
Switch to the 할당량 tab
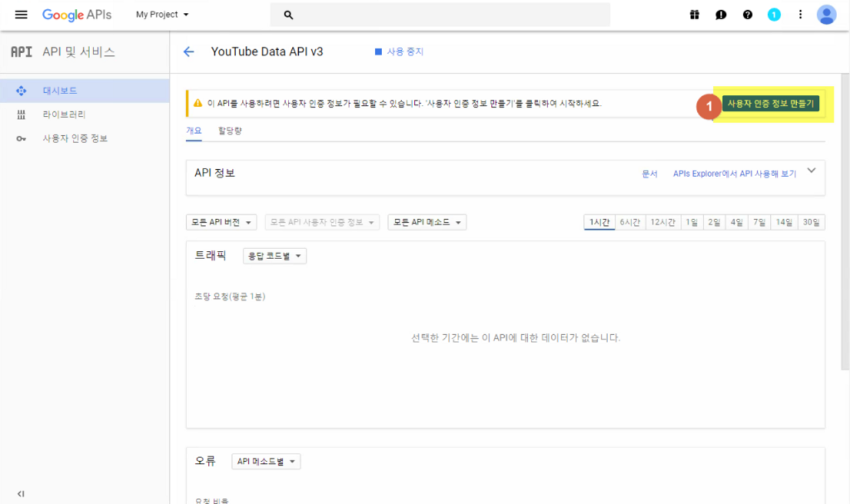point(230,131)
